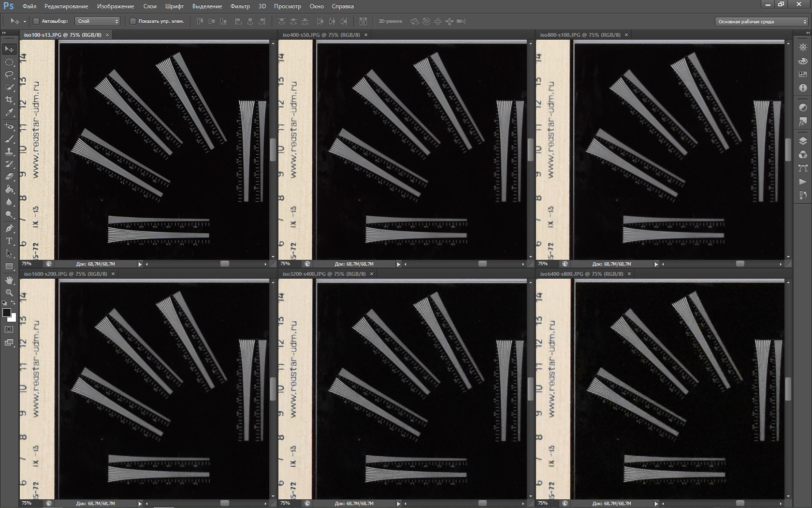Close the iso1600-s200.JPG document tab
Screen dimensions: 812x508
click(x=113, y=274)
